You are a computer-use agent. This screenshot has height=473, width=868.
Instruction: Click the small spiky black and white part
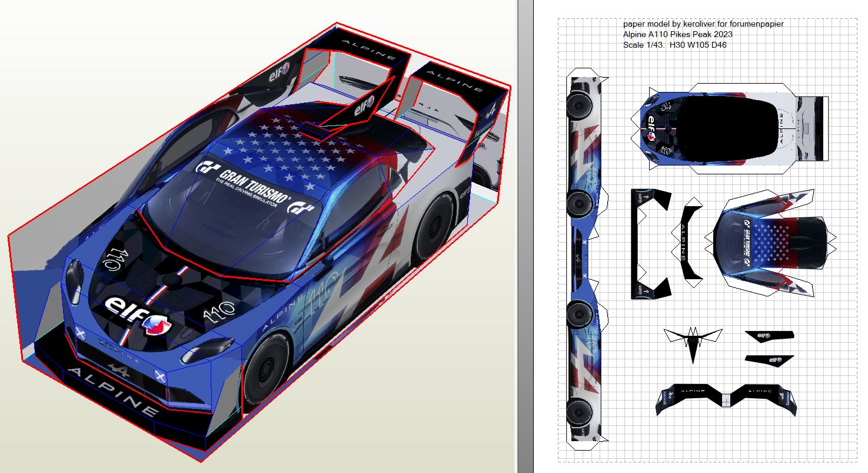693,340
